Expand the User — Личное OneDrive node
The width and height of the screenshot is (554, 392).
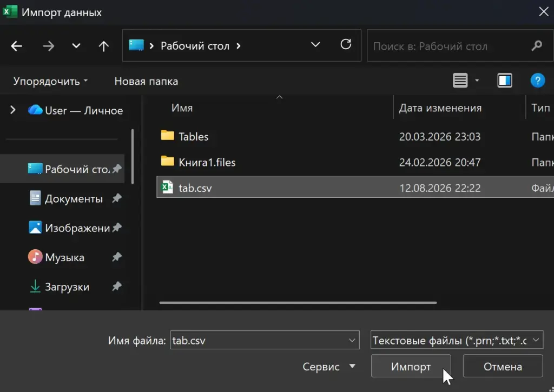[x=13, y=110]
